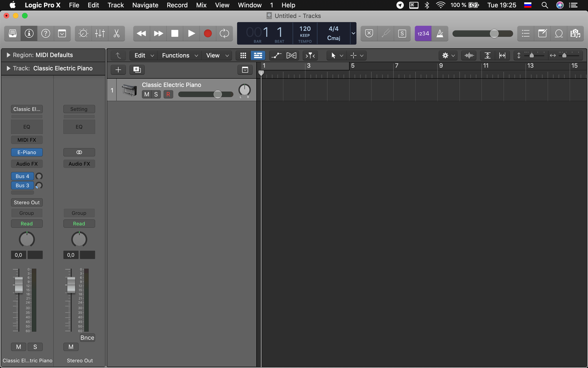Viewport: 588px width, 368px height.
Task: Open Smart Controls dial icon
Action: tap(83, 33)
